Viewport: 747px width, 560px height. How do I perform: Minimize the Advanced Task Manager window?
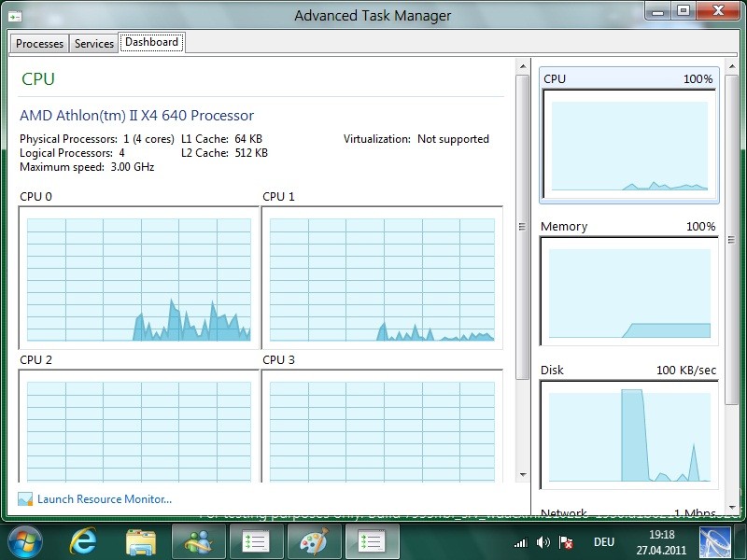[x=657, y=11]
